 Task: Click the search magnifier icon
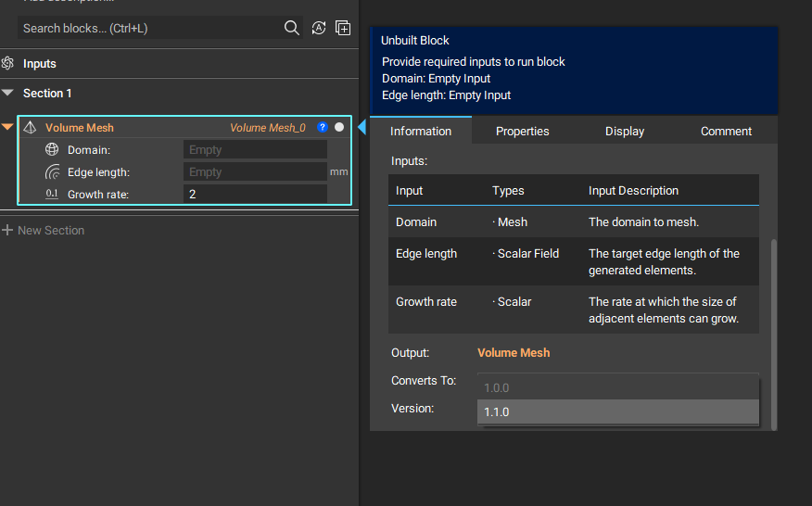point(292,28)
